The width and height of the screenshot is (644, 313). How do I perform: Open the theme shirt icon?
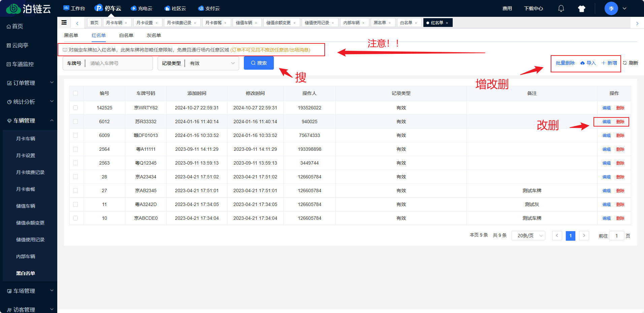[x=582, y=9]
